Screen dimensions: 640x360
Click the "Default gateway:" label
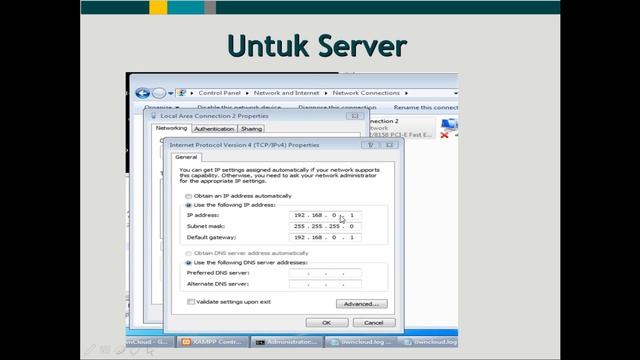(x=211, y=237)
